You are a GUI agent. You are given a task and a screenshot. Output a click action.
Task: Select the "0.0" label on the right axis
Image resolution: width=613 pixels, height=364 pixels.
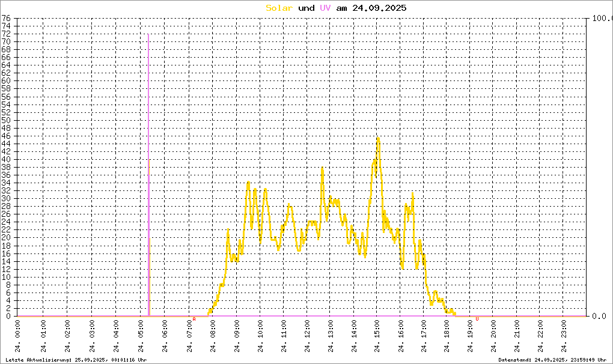click(599, 316)
